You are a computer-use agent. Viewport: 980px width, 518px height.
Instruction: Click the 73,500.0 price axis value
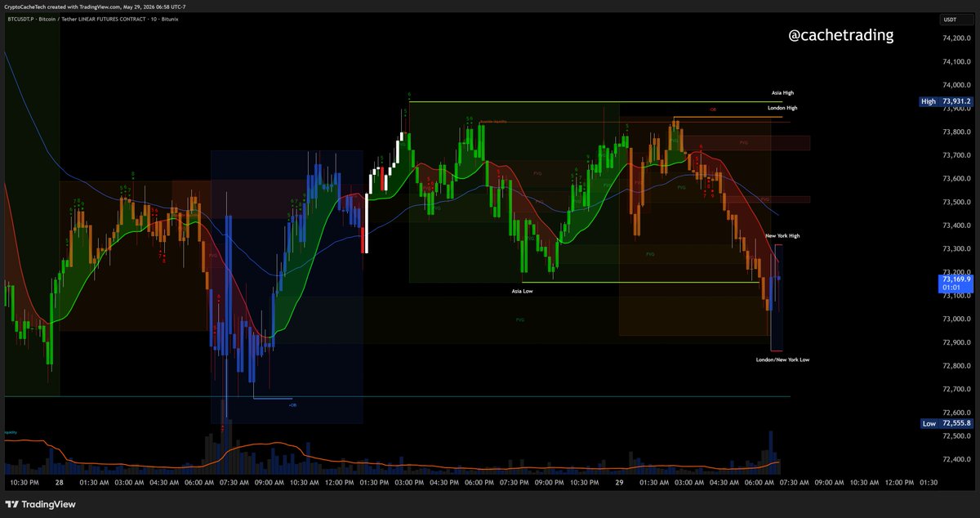pos(957,202)
